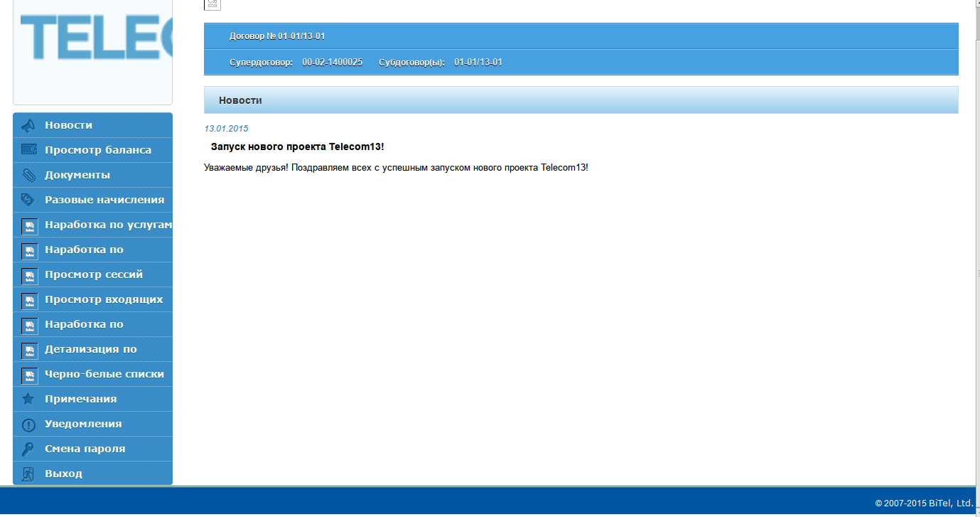Open Просмотр баланса in the sidebar
This screenshot has width=980, height=517.
coord(92,150)
